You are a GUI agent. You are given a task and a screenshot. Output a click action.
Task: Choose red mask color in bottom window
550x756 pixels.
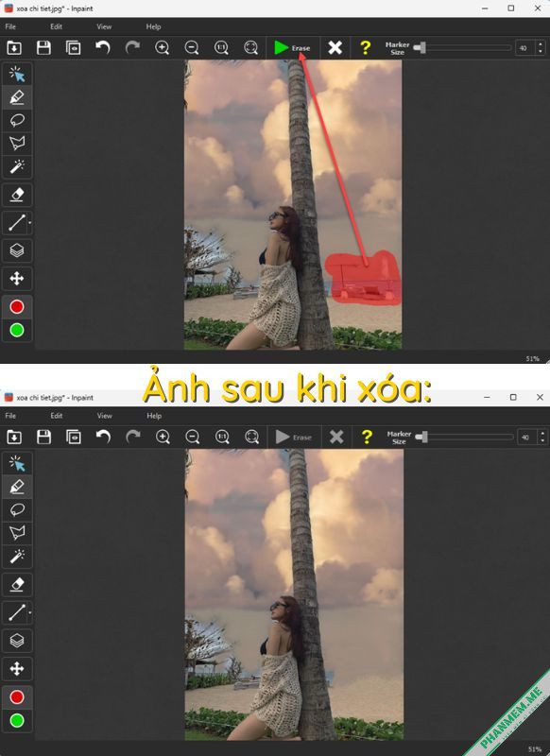(x=17, y=697)
